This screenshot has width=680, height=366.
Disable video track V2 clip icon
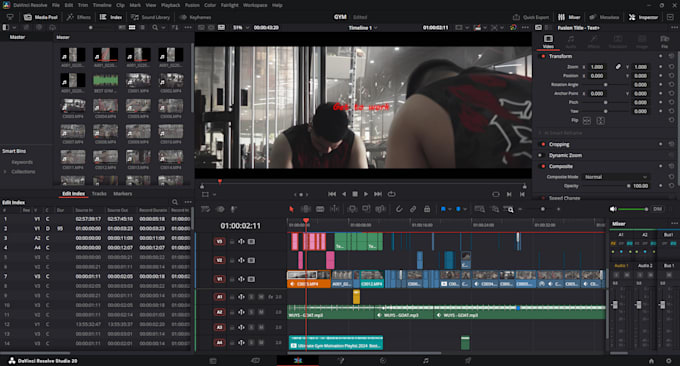251,260
